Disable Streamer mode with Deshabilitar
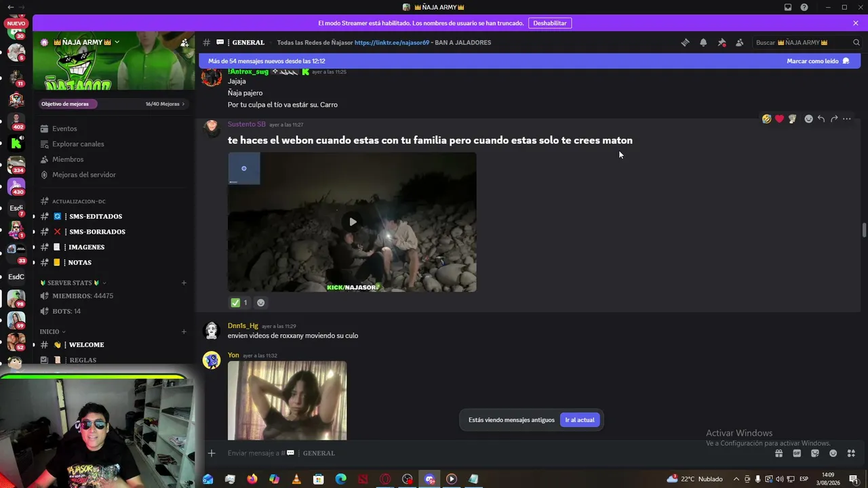This screenshot has width=868, height=488. (550, 23)
